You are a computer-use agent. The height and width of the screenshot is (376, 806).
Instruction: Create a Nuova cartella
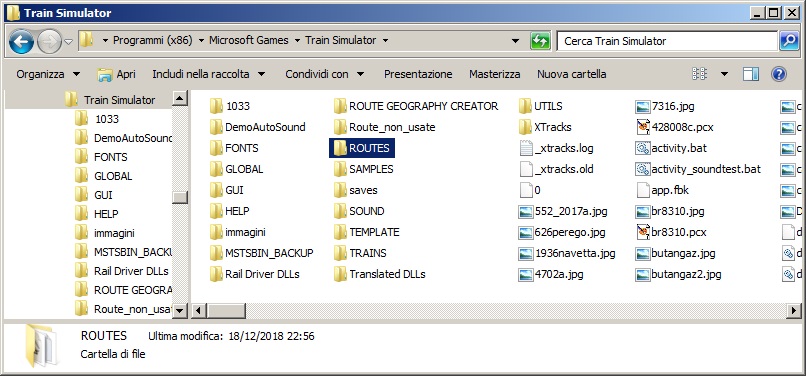572,74
